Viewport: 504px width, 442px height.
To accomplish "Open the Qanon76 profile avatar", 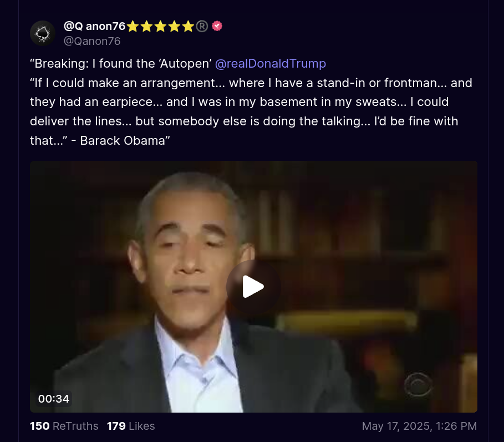I will (43, 33).
